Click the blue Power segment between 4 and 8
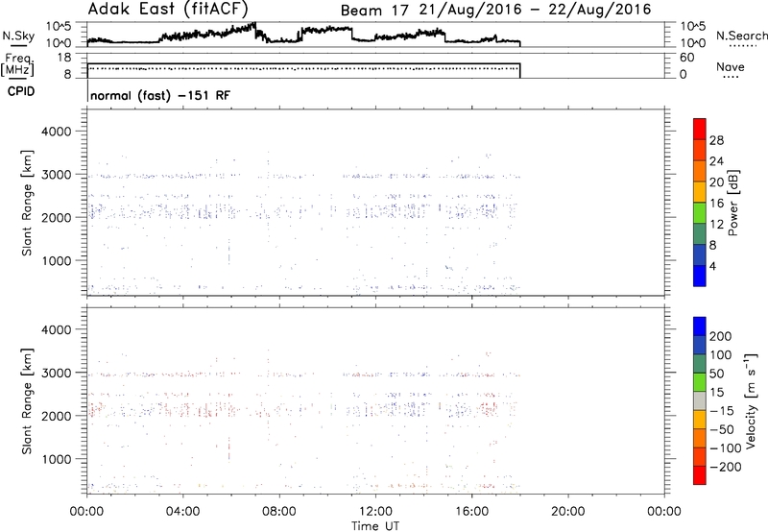The image size is (768, 532). [700, 255]
